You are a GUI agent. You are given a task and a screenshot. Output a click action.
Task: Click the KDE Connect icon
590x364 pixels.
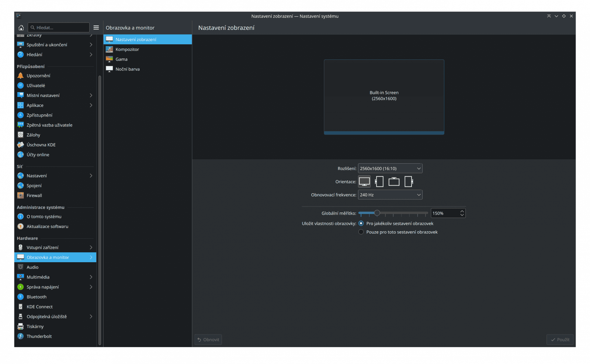coord(21,307)
